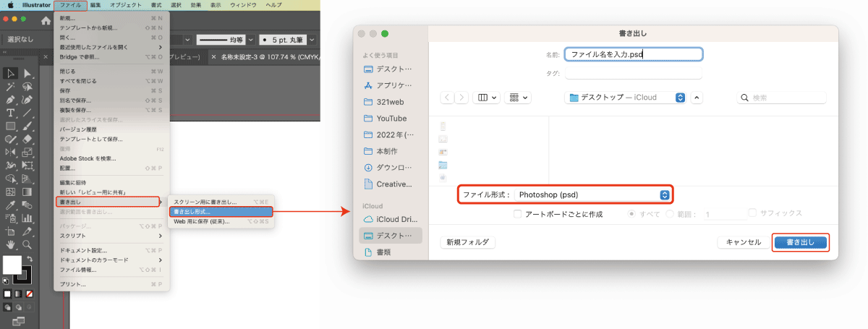Screen dimensions: 868x329
Task: Click the Illustrator Home icon
Action: pyautogui.click(x=46, y=21)
